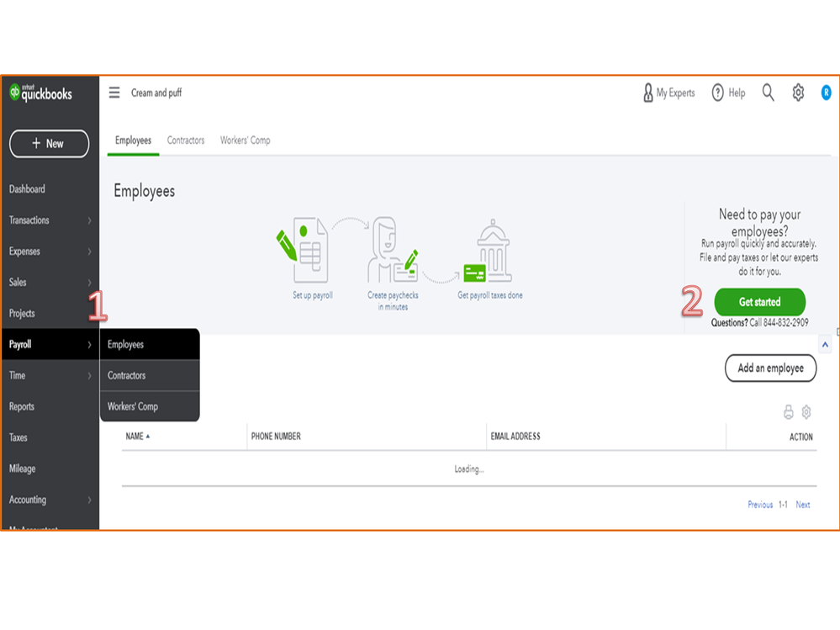Viewport: 840px width, 630px height.
Task: Click the Add an employee button
Action: pyautogui.click(x=770, y=368)
